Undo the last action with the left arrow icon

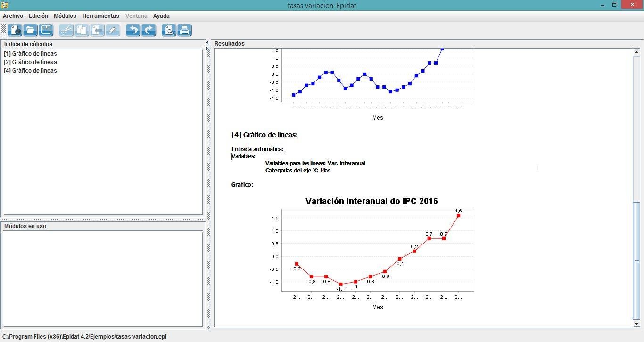(x=132, y=30)
